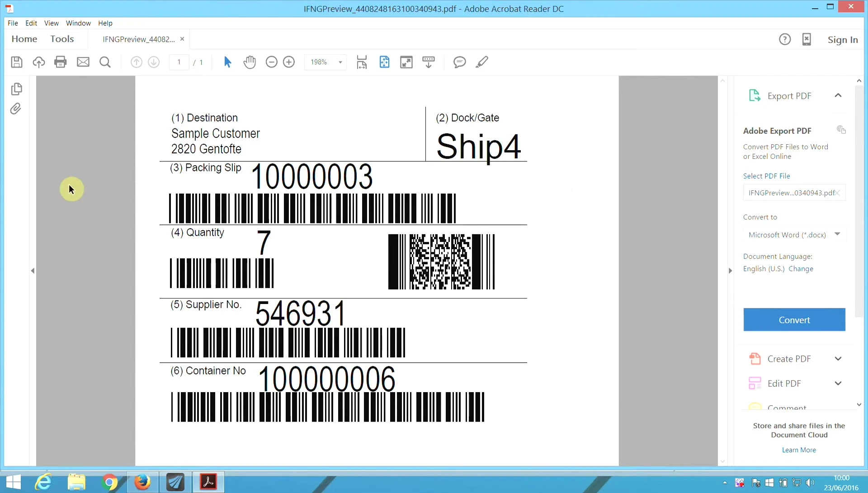Image resolution: width=868 pixels, height=493 pixels.
Task: Click the blue Convert button
Action: (794, 320)
